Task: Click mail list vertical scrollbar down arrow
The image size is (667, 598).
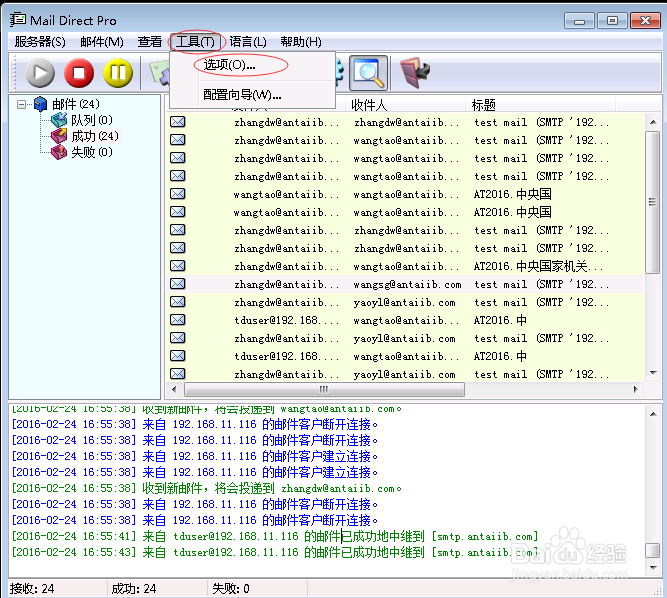Action: tap(653, 373)
